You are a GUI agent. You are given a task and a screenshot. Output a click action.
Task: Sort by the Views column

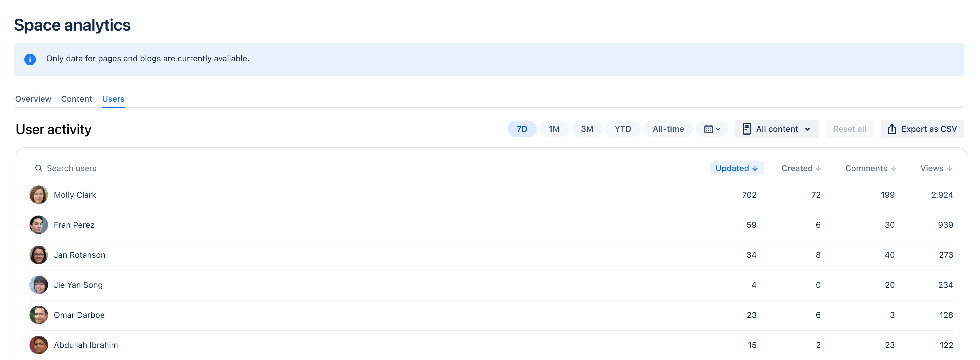point(936,168)
